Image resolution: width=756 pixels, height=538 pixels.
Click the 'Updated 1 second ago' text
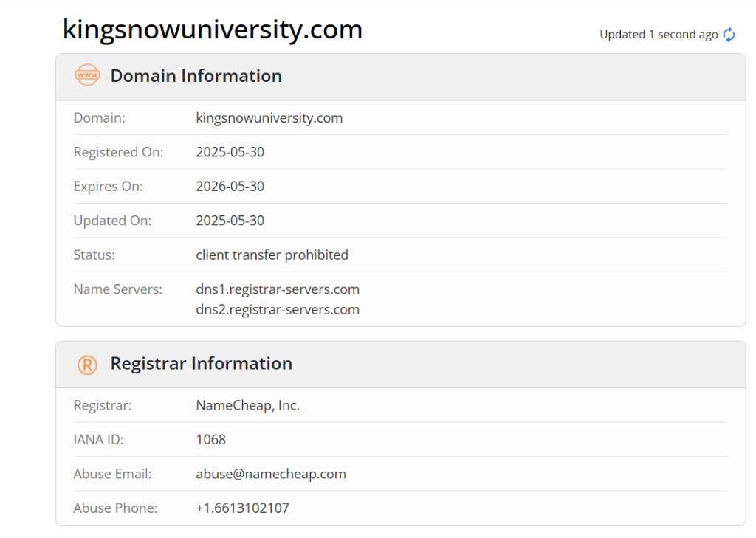point(659,35)
